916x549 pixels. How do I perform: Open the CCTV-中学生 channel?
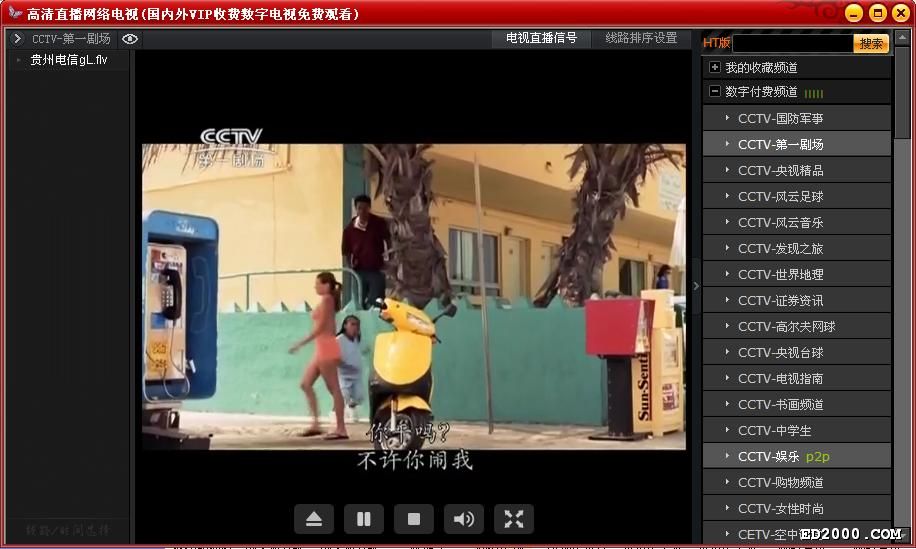(797, 430)
